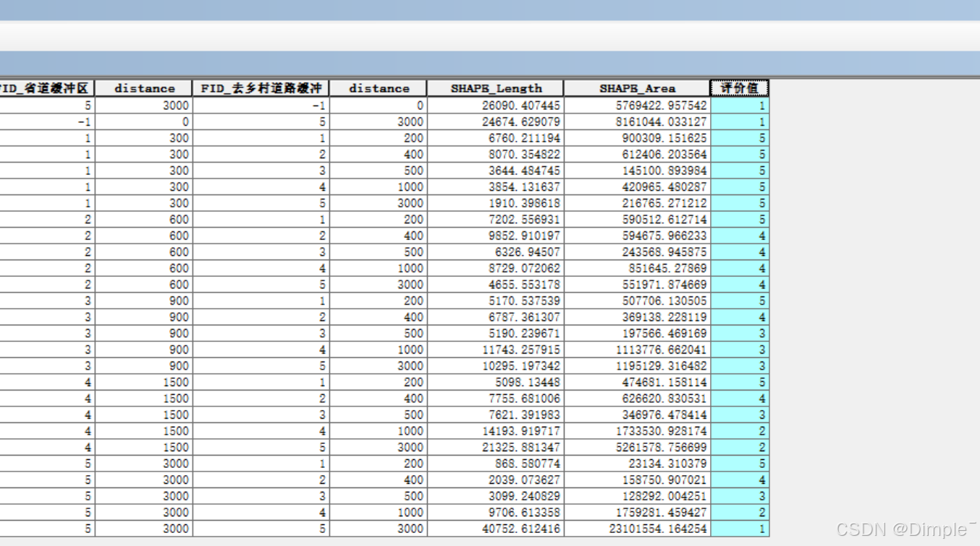Click the -1 乡村道路 FID cell in the 26090.407445 row
This screenshot has height=546, width=980.
click(x=261, y=105)
